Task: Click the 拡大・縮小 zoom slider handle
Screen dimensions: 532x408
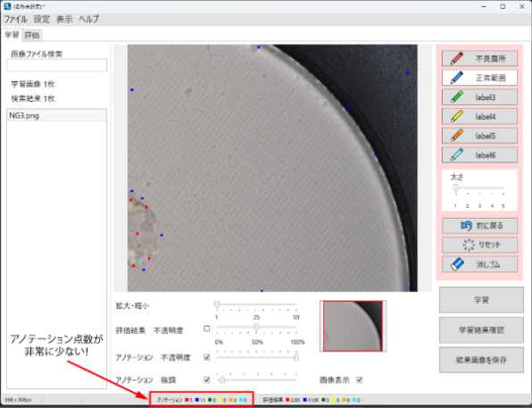Action: pyautogui.click(x=217, y=304)
